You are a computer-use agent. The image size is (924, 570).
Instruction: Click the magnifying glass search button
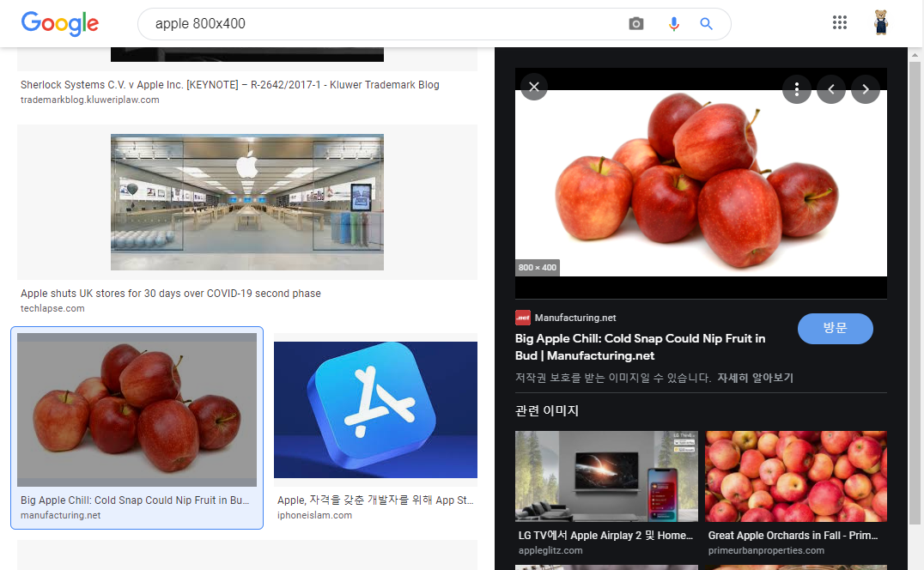tap(706, 23)
